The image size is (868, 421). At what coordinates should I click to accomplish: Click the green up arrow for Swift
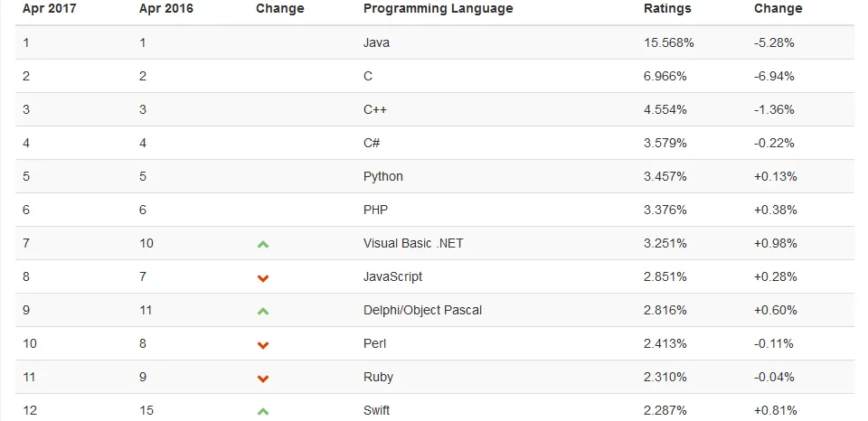click(263, 411)
